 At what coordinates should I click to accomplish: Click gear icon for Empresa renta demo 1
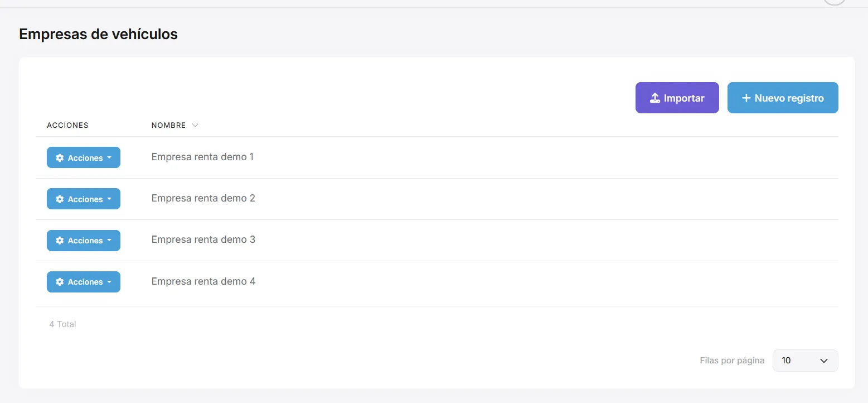coord(60,158)
